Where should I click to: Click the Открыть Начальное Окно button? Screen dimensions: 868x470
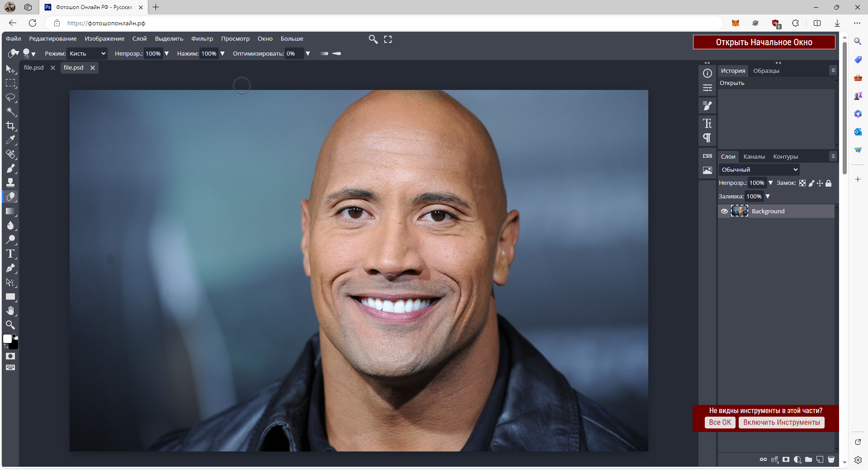tap(764, 42)
